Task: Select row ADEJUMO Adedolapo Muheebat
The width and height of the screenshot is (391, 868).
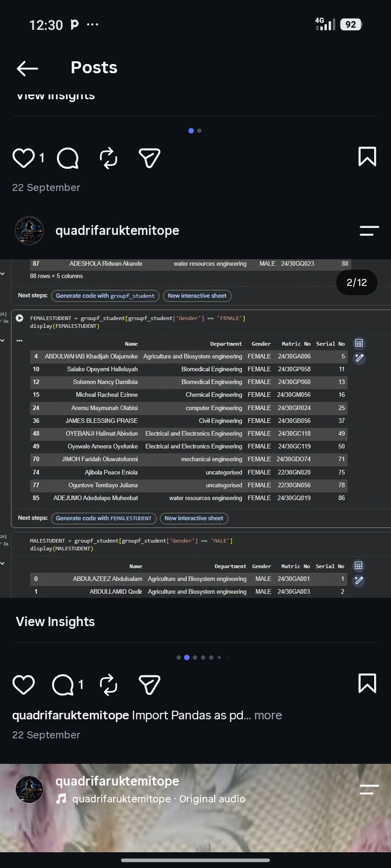Action: coord(188,498)
